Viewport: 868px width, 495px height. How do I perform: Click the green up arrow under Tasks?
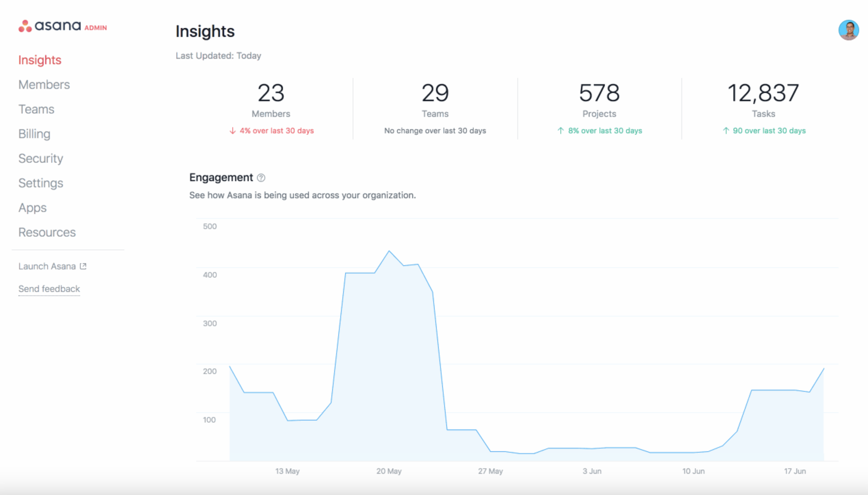coord(726,131)
